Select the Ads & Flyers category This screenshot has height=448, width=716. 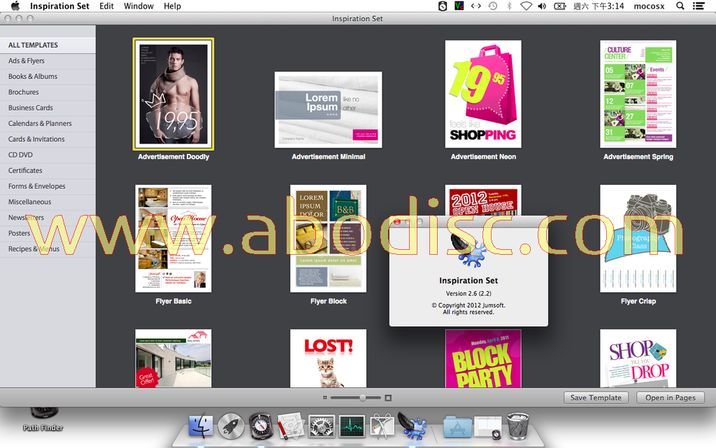click(x=27, y=61)
